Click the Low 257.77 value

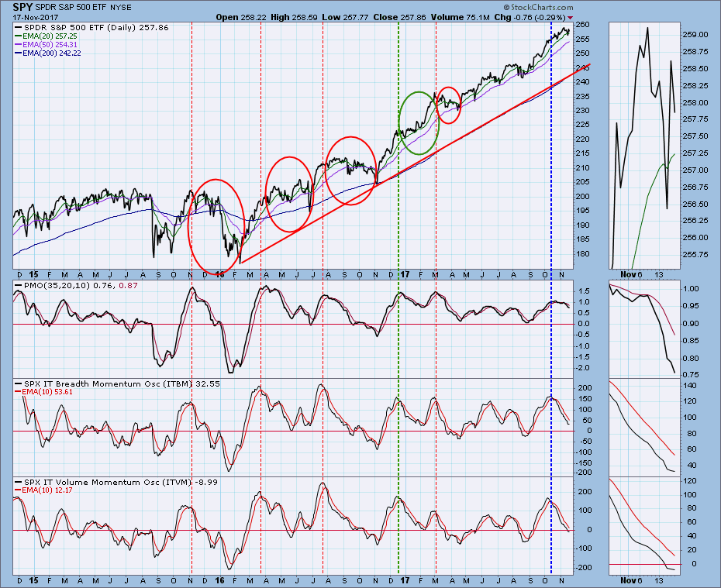pyautogui.click(x=345, y=18)
